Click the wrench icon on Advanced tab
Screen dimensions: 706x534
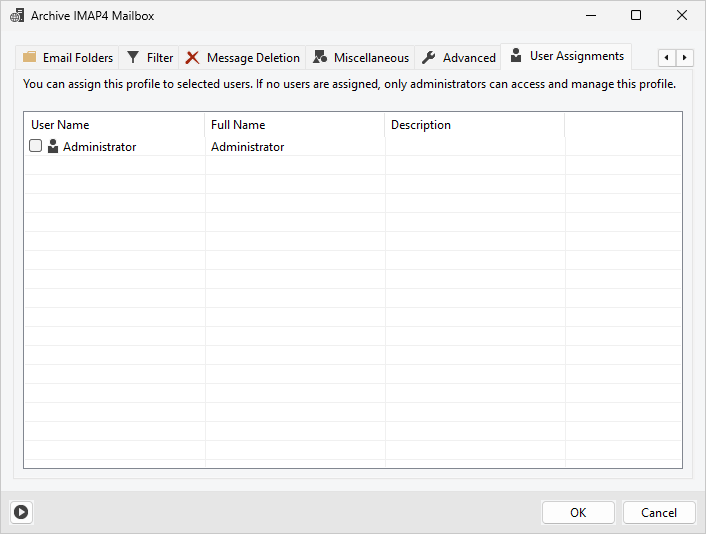click(x=429, y=58)
